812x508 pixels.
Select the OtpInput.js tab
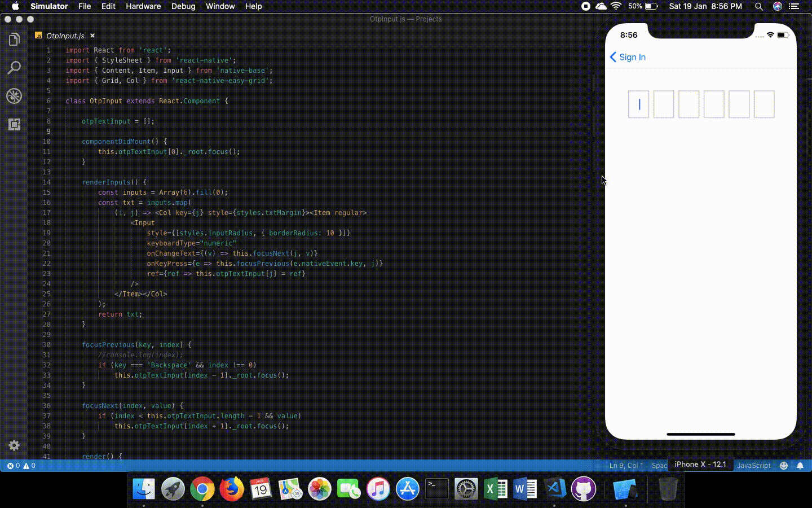point(65,36)
